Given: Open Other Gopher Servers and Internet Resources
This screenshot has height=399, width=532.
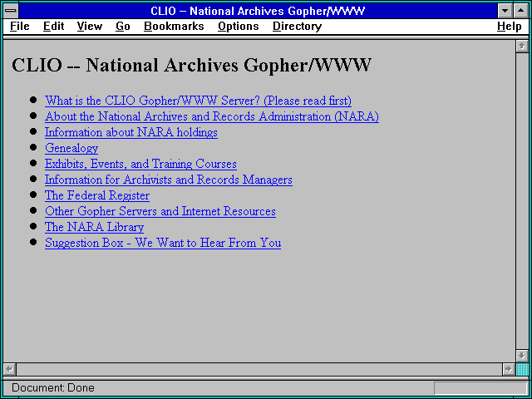Looking at the screenshot, I should tap(160, 211).
